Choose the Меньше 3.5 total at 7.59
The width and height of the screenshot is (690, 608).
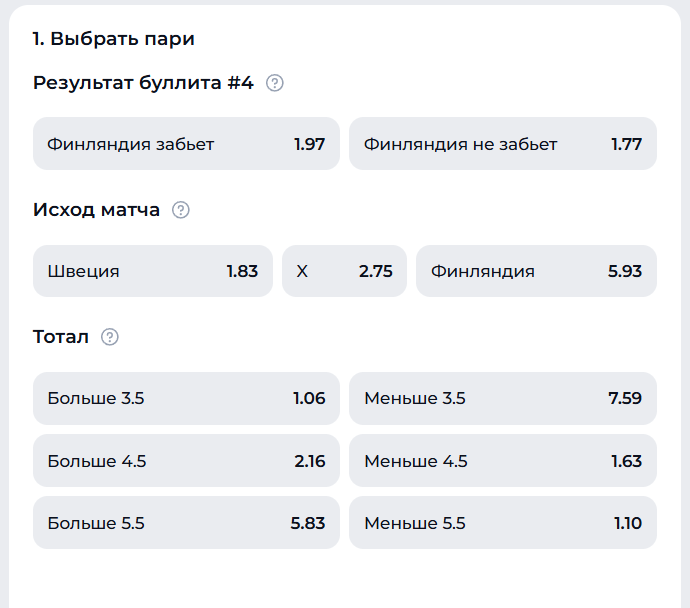click(502, 398)
